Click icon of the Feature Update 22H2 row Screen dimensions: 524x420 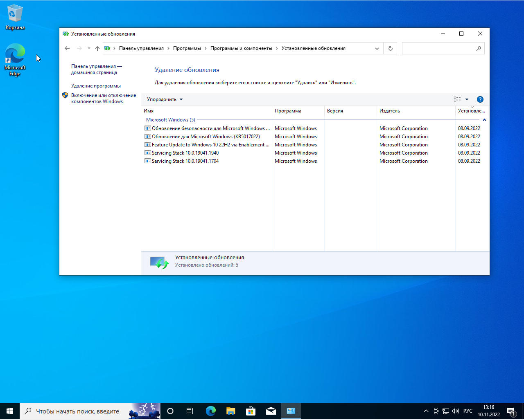coord(148,145)
